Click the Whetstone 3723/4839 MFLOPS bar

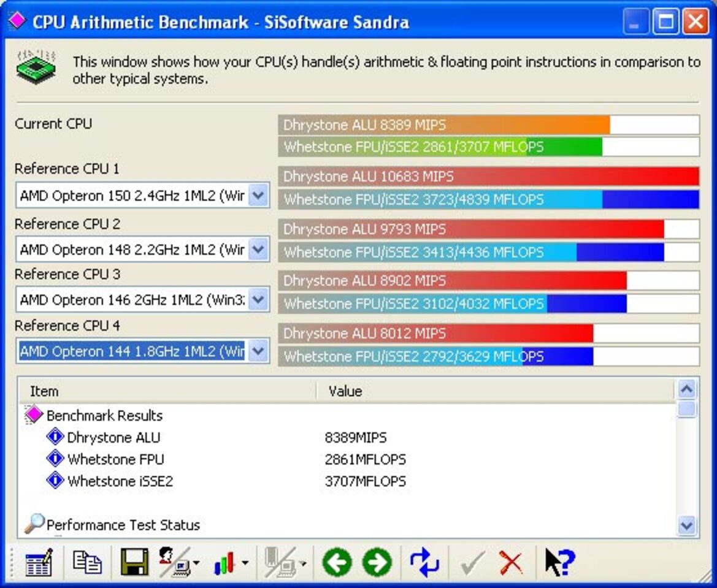point(489,199)
